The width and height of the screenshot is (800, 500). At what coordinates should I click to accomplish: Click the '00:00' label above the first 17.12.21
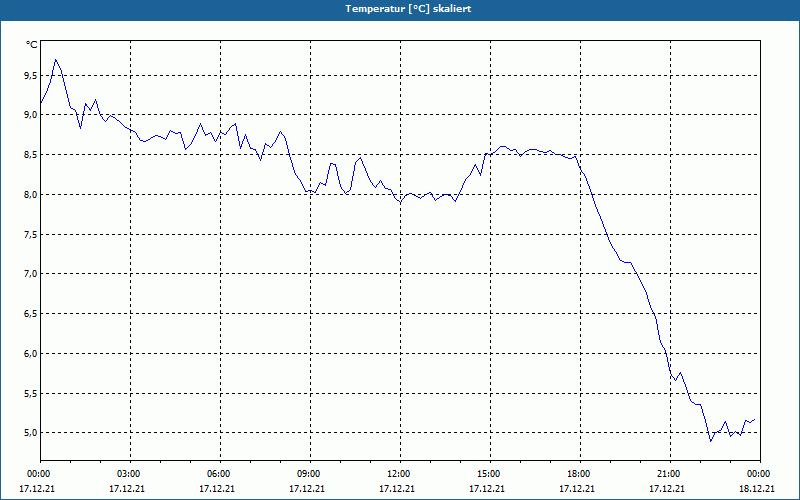tap(40, 474)
